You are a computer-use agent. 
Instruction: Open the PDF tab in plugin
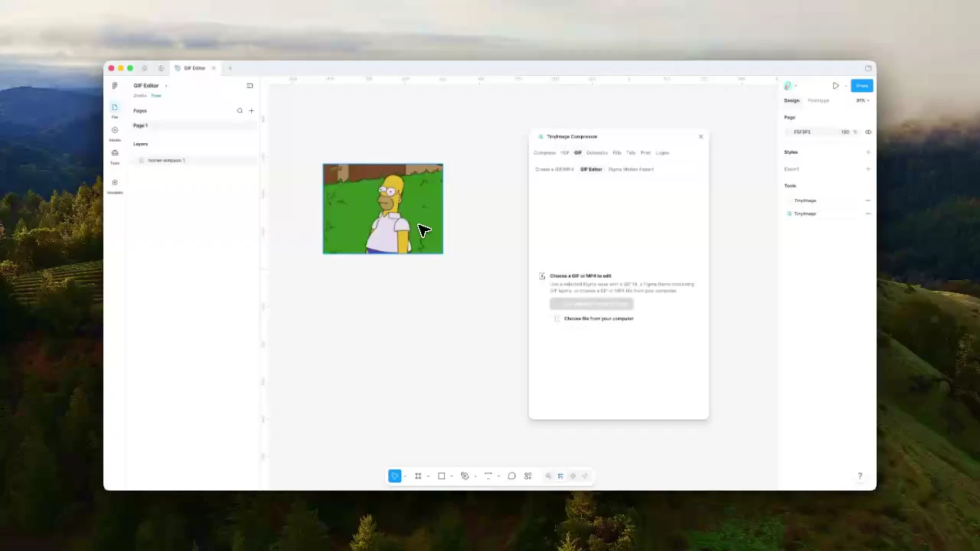[565, 153]
